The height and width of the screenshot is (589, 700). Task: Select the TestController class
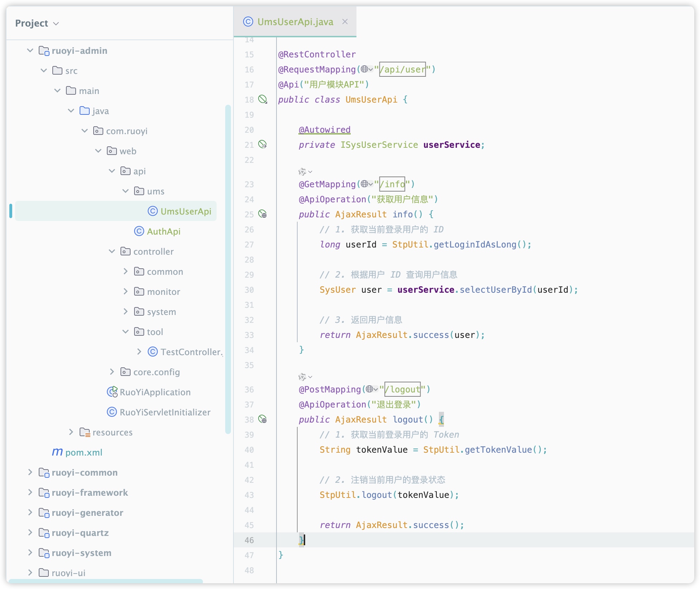pyautogui.click(x=191, y=352)
